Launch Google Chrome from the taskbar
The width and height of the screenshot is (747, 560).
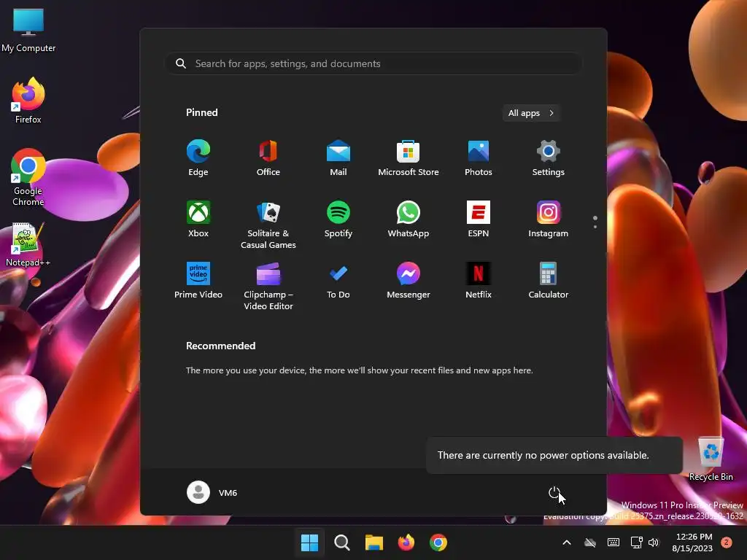pyautogui.click(x=438, y=542)
